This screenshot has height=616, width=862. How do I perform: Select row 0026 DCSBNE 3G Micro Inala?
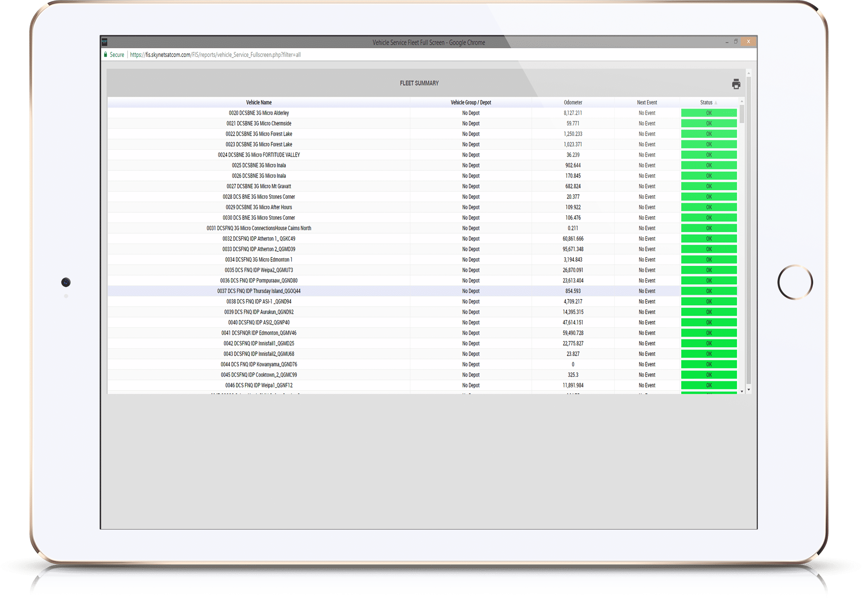click(x=422, y=176)
